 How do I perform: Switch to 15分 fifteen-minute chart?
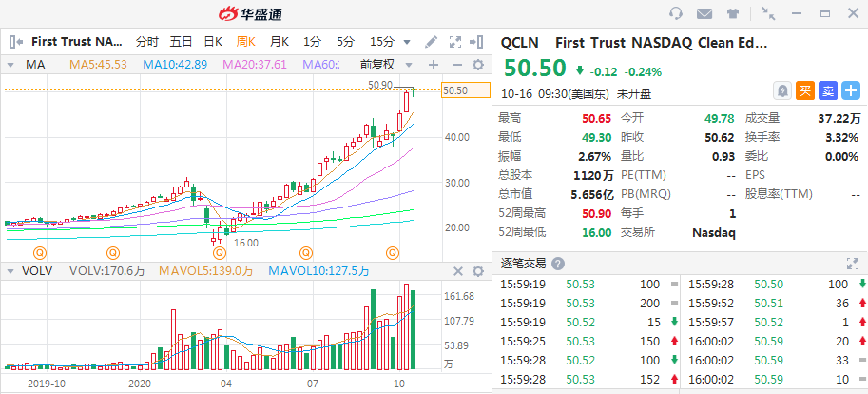tap(382, 42)
